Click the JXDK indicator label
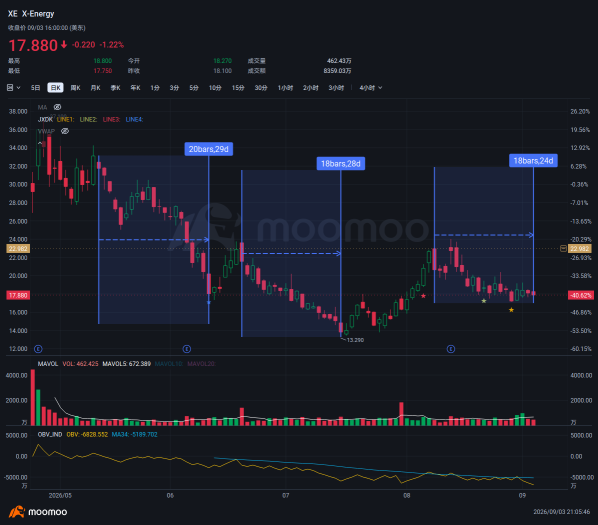This screenshot has width=598, height=525. 45,119
